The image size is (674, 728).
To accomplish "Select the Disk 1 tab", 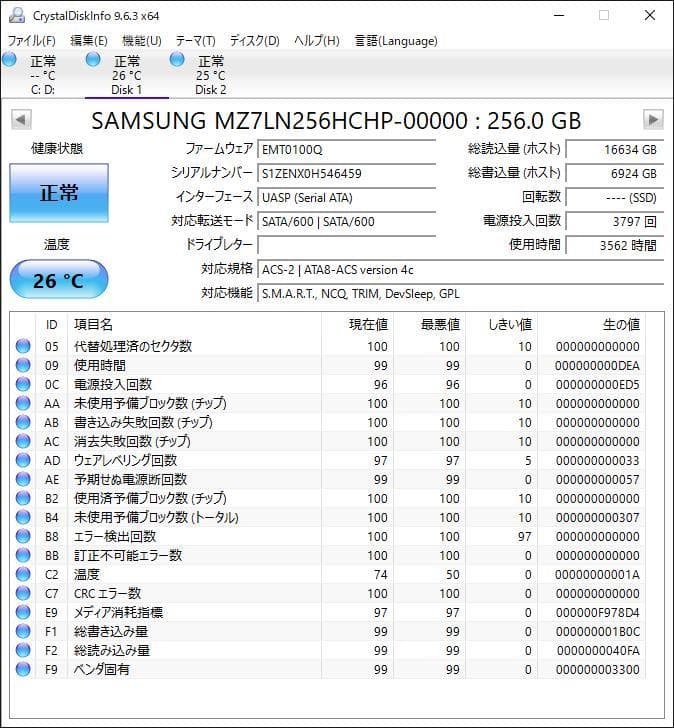I will pos(127,74).
